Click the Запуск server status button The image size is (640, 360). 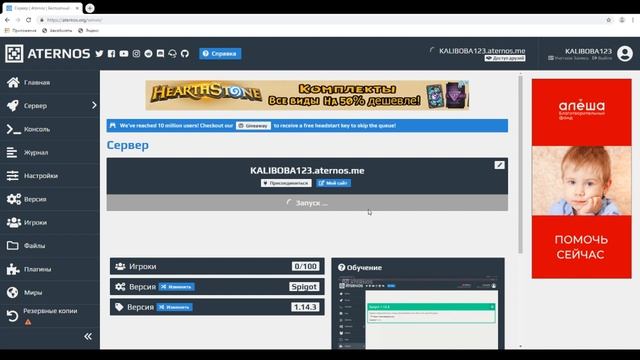click(x=307, y=203)
